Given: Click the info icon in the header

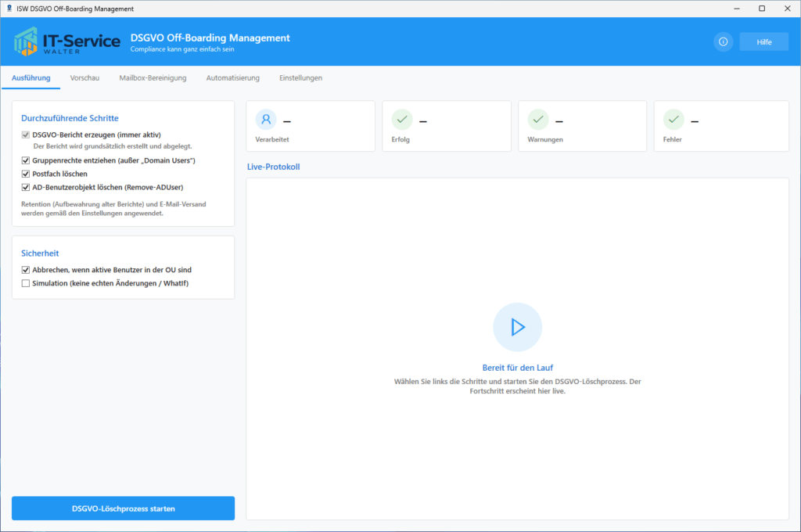Looking at the screenshot, I should [x=723, y=42].
